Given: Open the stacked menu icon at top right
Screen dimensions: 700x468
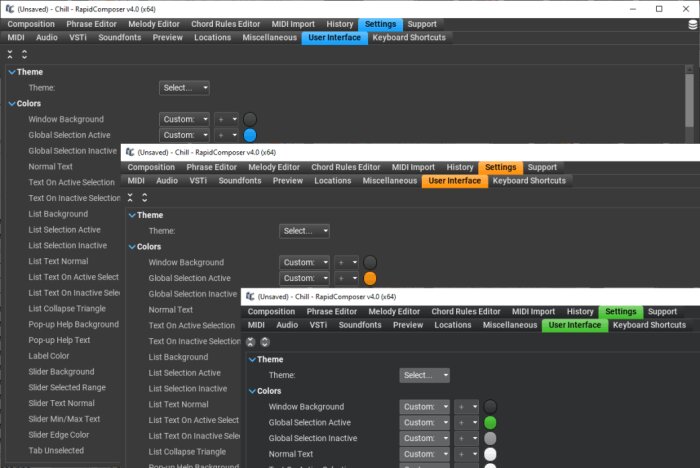Looking at the screenshot, I should tap(693, 25).
